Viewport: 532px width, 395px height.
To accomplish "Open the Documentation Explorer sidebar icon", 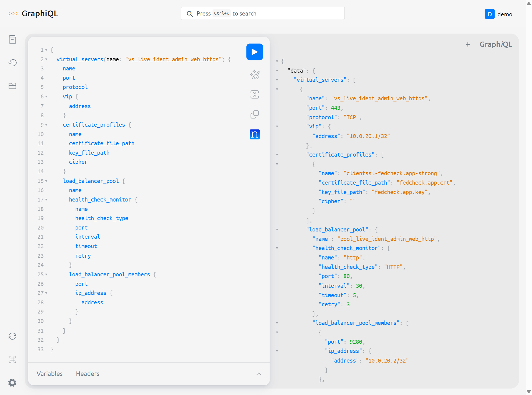I will [x=12, y=39].
